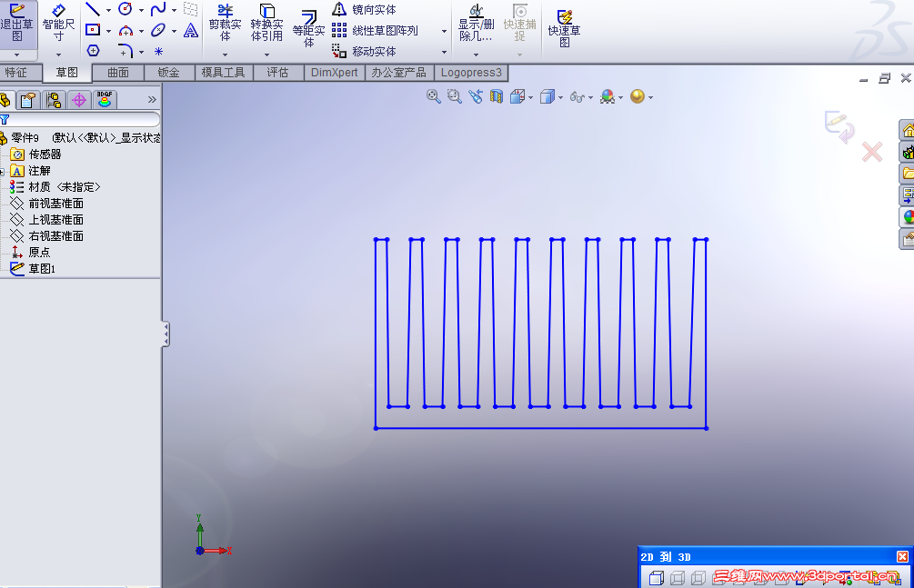Click the Convert Entities (转换实体引用) tool

[267, 24]
